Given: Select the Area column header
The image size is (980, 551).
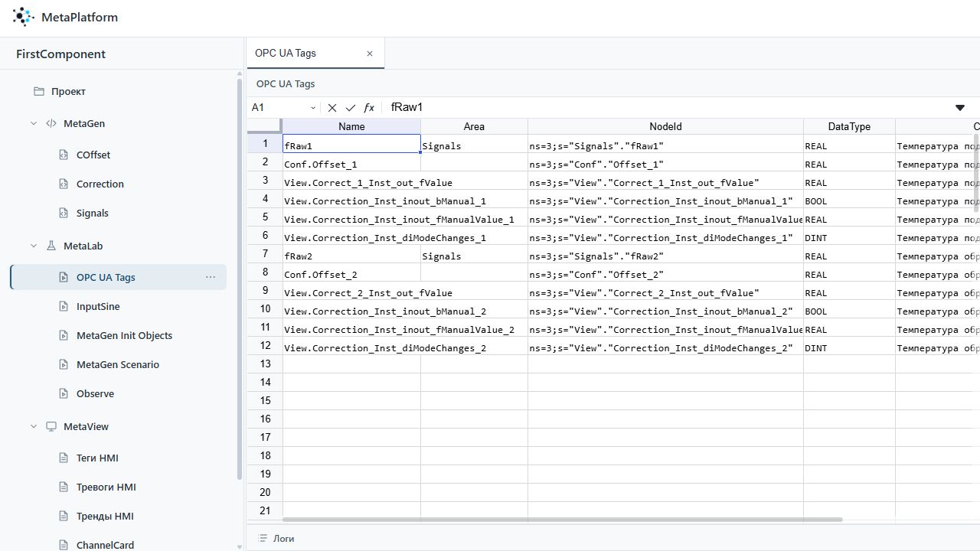Looking at the screenshot, I should [474, 126].
